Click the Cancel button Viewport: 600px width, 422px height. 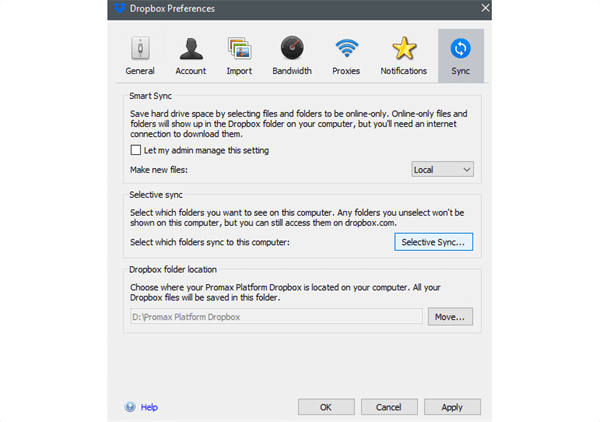389,407
